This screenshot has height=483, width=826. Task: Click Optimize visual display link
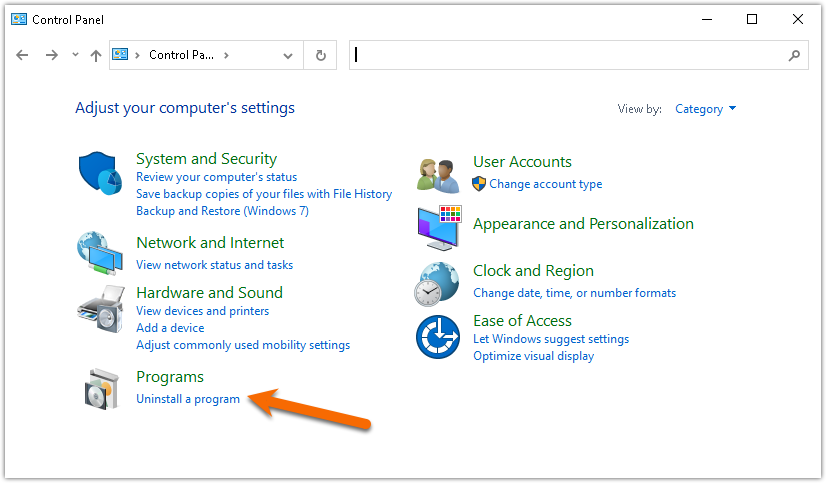(x=533, y=356)
